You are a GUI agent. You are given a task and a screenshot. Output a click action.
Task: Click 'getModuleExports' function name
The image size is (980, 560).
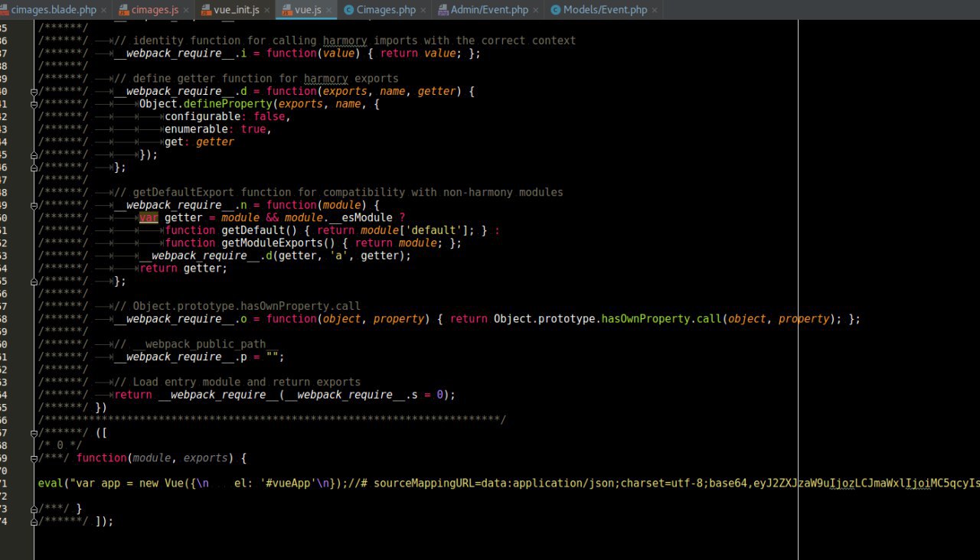pos(273,243)
